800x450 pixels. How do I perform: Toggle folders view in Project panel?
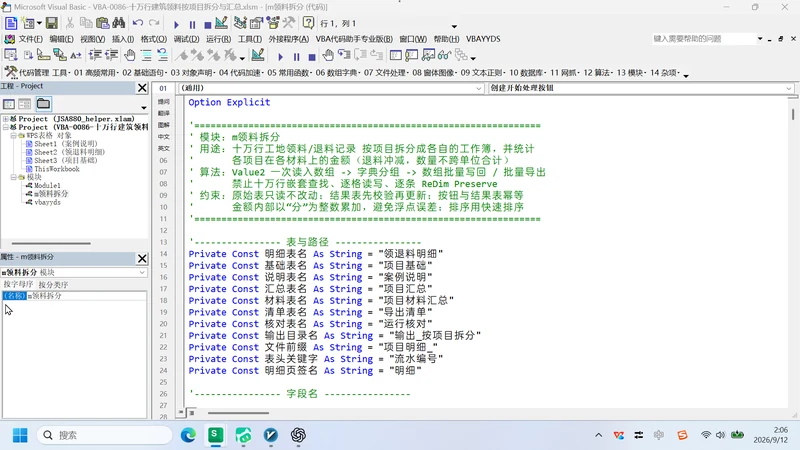click(43, 104)
